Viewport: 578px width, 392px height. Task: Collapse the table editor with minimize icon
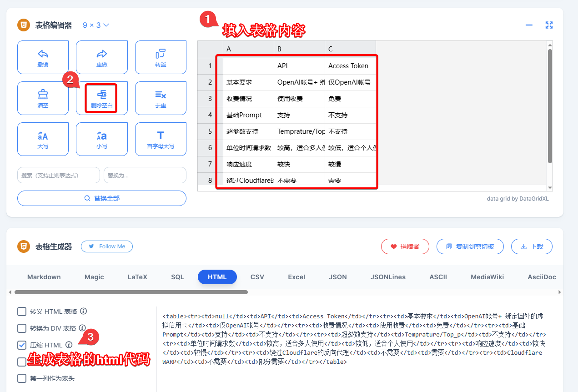(529, 25)
